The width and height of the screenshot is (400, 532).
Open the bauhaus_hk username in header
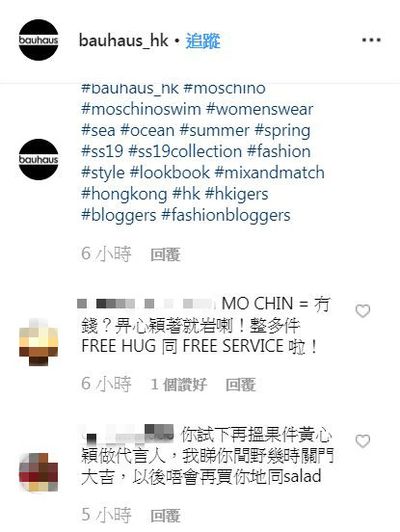pos(123,41)
